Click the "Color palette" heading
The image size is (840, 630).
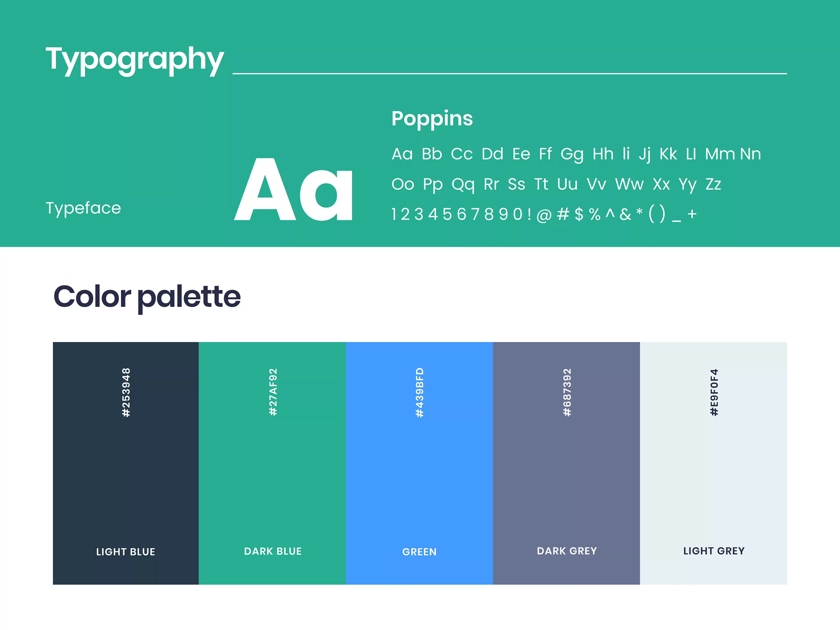(147, 296)
